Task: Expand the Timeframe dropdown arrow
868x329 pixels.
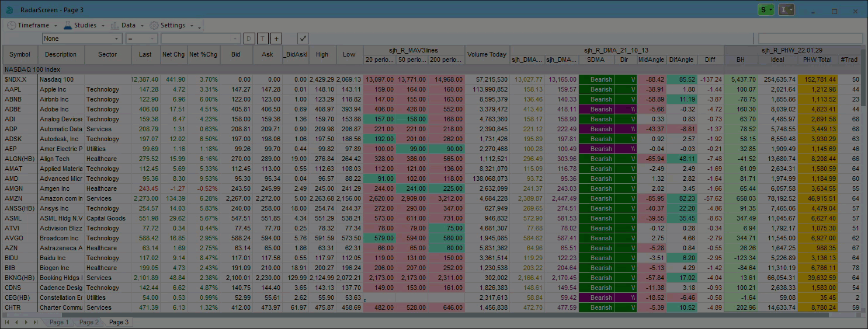Action: 55,26
